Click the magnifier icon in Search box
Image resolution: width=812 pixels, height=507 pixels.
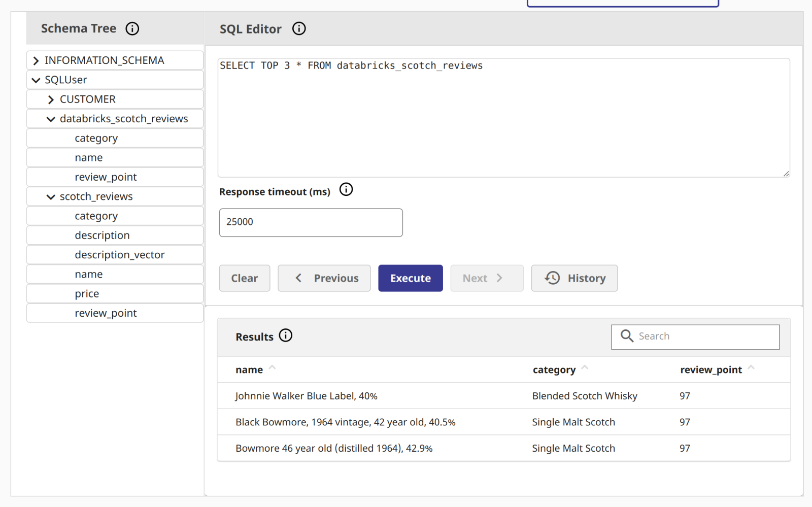(x=627, y=336)
